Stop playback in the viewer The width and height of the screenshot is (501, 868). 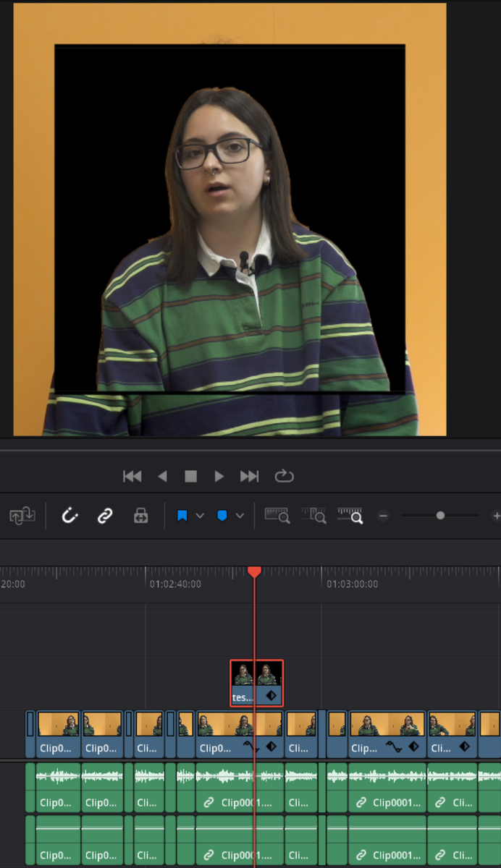click(191, 476)
